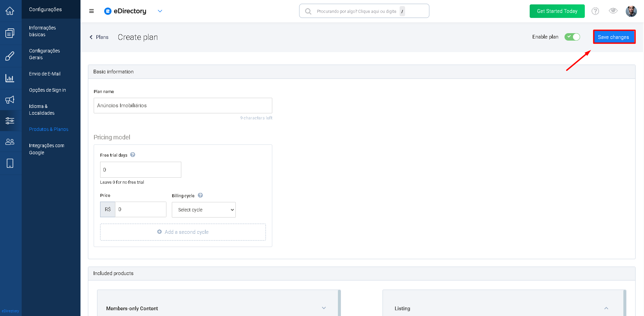Open the Billing cycle Select cycle dropdown

(204, 210)
